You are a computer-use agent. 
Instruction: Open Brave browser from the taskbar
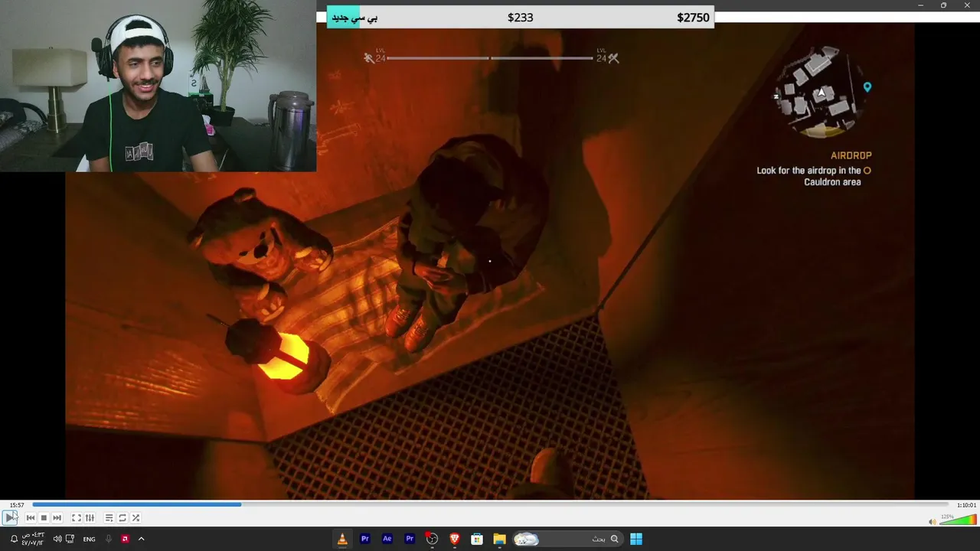coord(455,539)
